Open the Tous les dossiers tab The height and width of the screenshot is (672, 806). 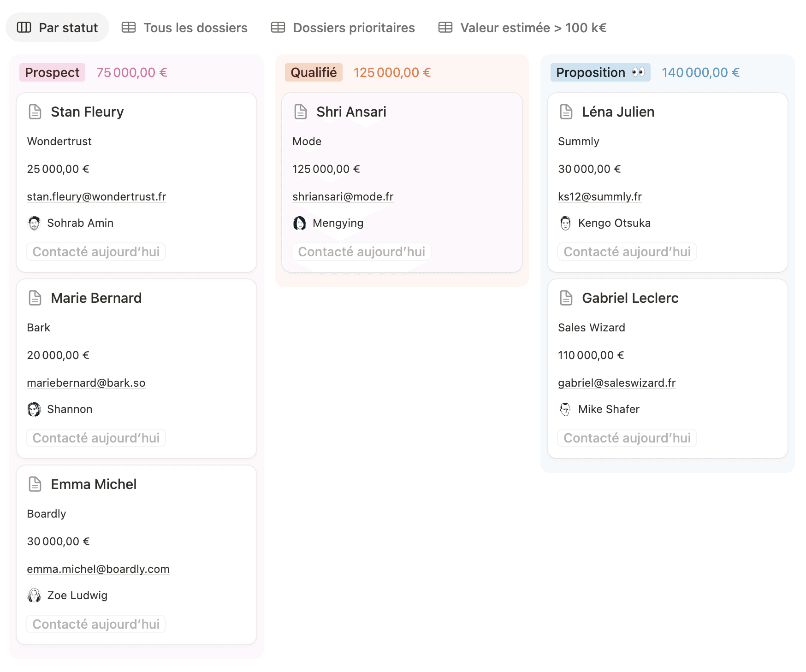(x=185, y=28)
